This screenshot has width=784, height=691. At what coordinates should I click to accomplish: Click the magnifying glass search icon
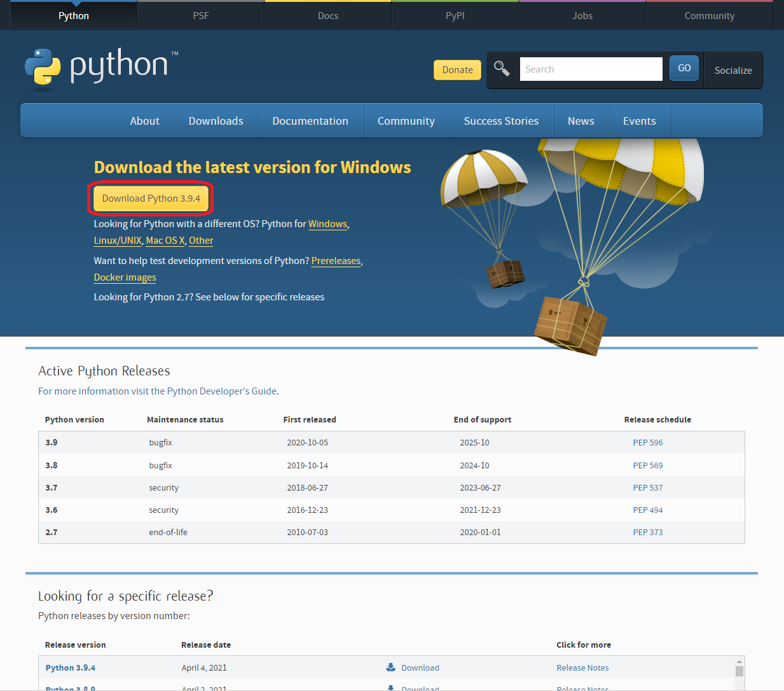click(x=502, y=69)
